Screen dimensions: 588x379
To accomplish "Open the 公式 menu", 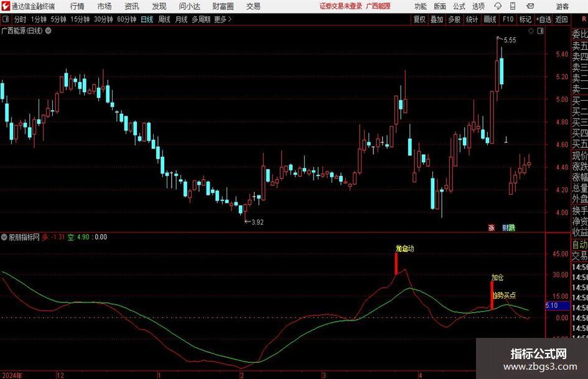I will click(x=459, y=6).
